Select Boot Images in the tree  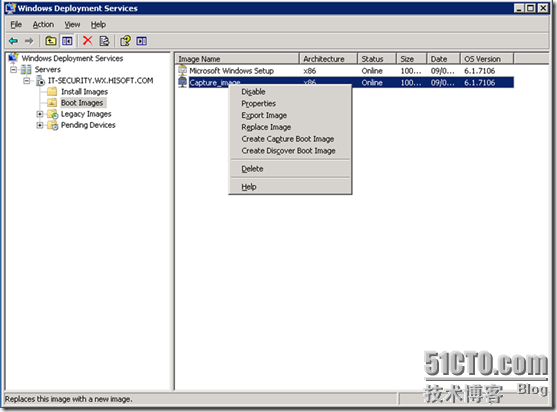82,103
